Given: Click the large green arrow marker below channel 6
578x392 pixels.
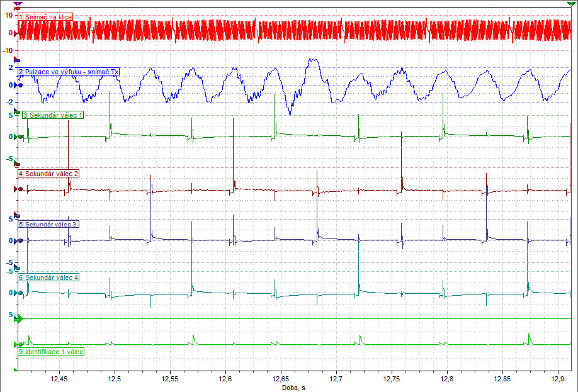Looking at the screenshot, I should (x=19, y=319).
